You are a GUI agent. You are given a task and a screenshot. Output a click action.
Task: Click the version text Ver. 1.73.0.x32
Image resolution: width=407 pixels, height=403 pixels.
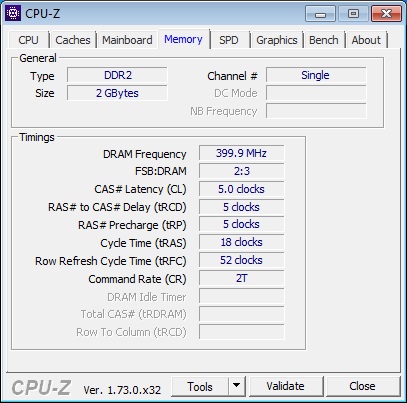[x=122, y=390]
